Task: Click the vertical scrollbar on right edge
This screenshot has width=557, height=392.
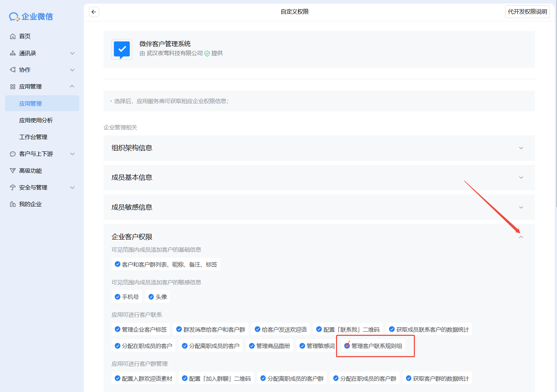Action: tap(555, 107)
